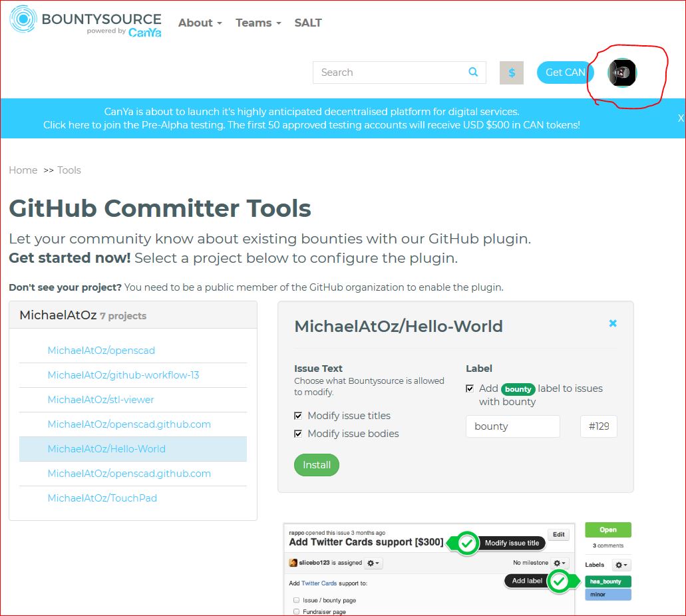The width and height of the screenshot is (686, 616).
Task: Go to Home via the breadcrumb
Action: 23,170
